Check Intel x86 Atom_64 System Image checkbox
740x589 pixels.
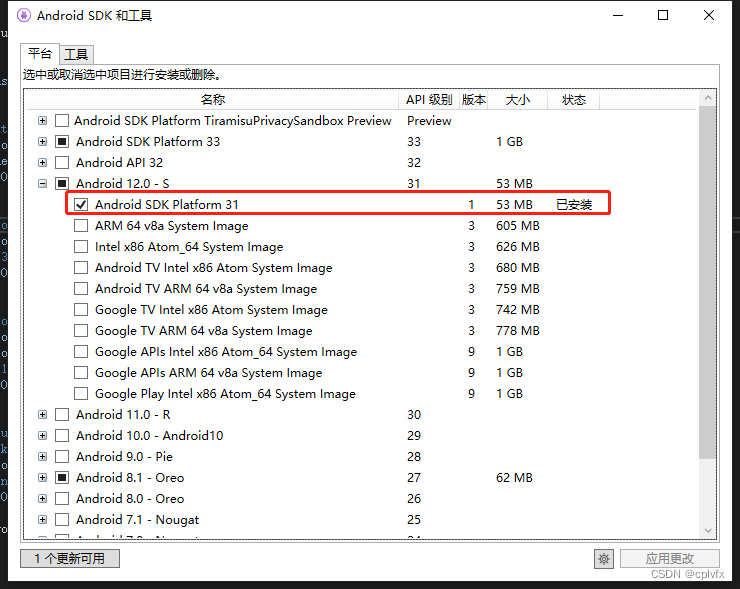(x=81, y=247)
